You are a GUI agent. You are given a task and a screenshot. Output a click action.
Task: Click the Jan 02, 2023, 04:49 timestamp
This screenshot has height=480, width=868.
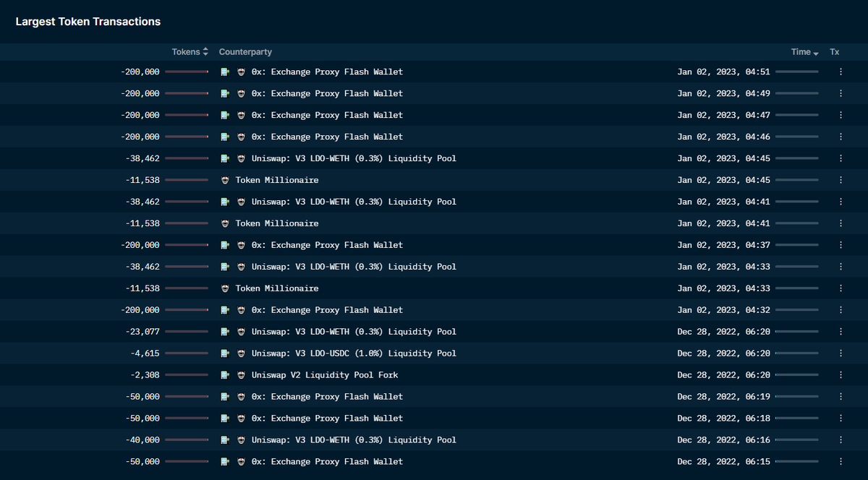point(723,93)
